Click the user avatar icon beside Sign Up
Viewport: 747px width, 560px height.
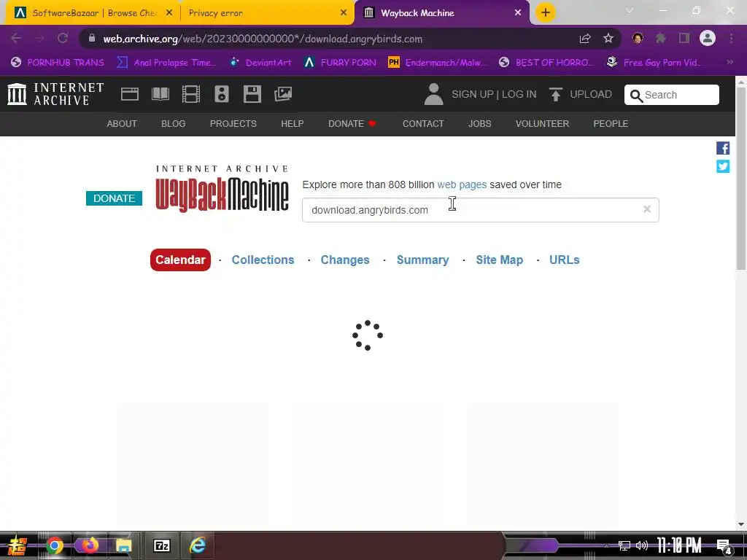433,94
